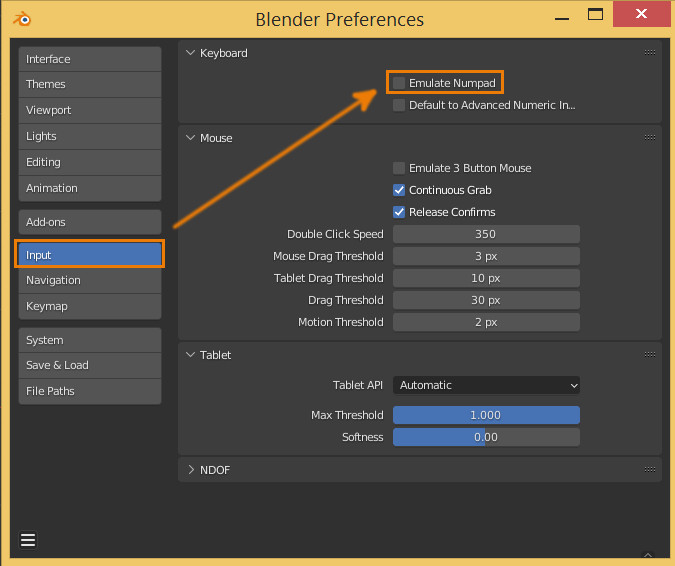Enable the Emulate Numpad checkbox
Viewport: 675px width, 566px height.
[400, 82]
